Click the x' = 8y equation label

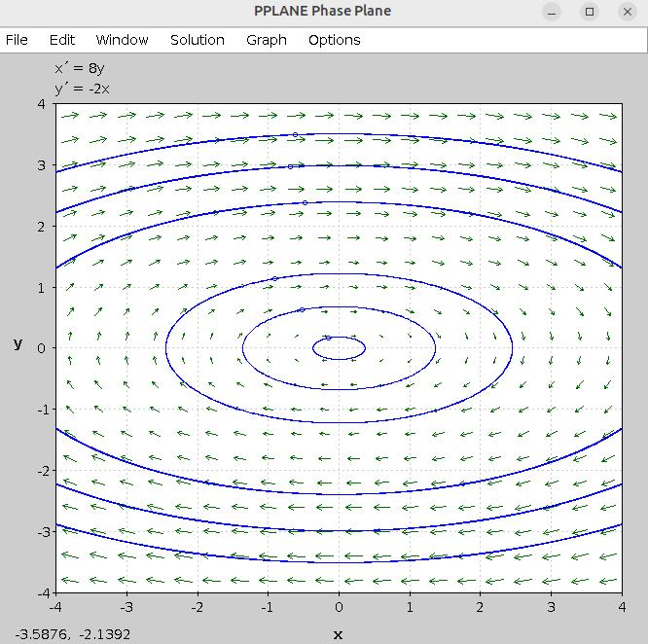click(x=79, y=69)
